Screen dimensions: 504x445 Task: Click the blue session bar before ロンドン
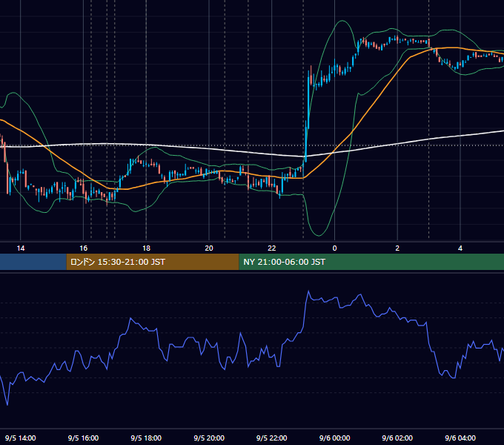33,262
